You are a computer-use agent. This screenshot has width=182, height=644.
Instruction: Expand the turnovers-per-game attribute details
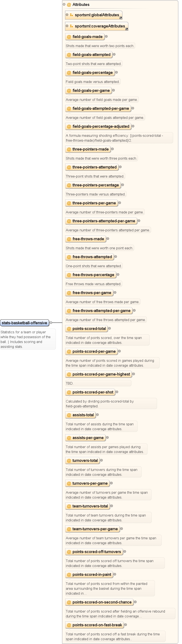112,483
